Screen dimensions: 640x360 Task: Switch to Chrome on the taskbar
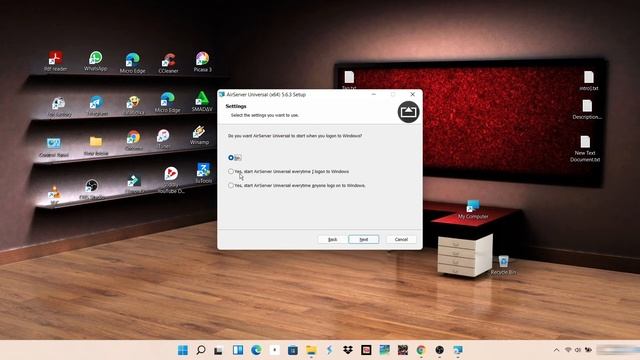coord(421,350)
